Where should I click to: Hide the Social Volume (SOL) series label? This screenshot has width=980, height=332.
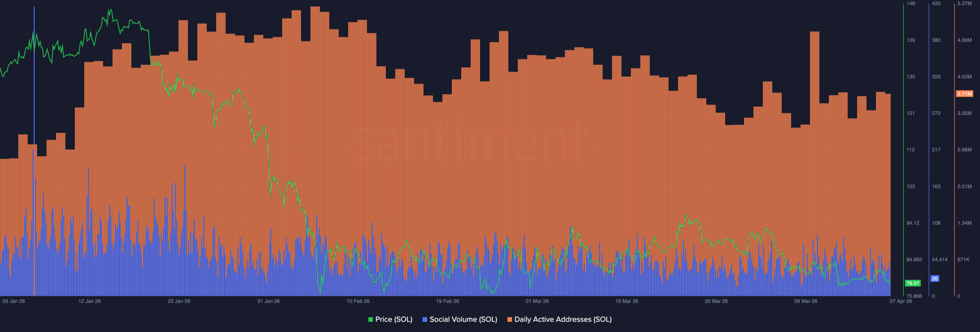(463, 319)
